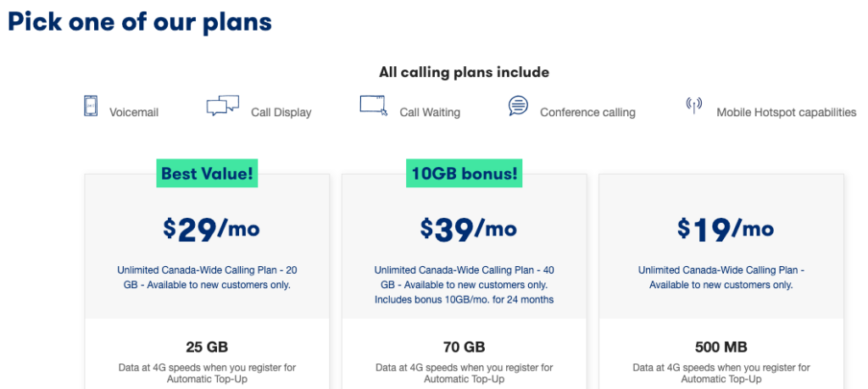Click the 500 MB data amount
This screenshot has height=389, width=868.
(x=721, y=347)
